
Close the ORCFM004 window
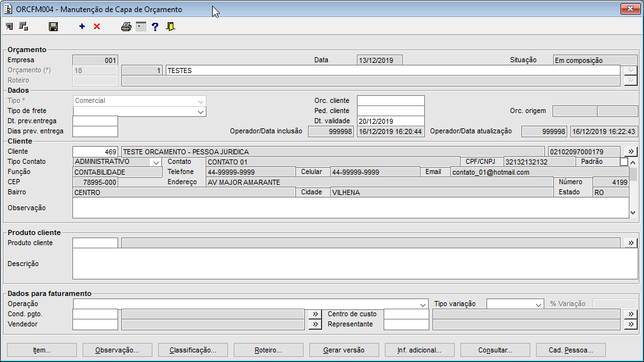pyautogui.click(x=630, y=9)
